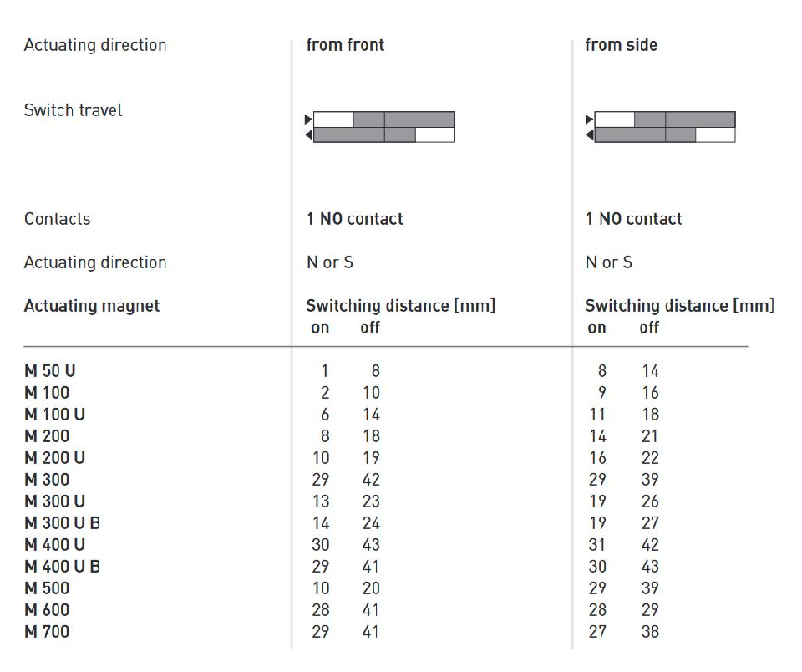Click the 'Actuating magnet' header label

(92, 306)
